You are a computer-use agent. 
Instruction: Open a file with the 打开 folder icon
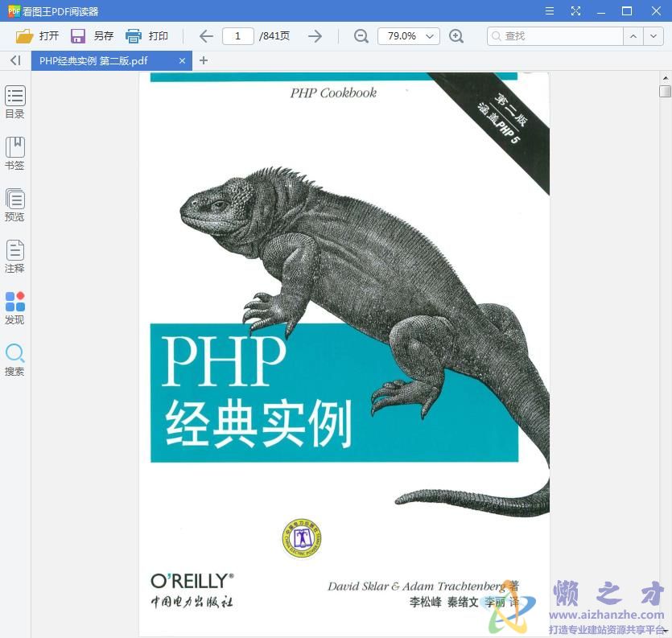(x=25, y=36)
